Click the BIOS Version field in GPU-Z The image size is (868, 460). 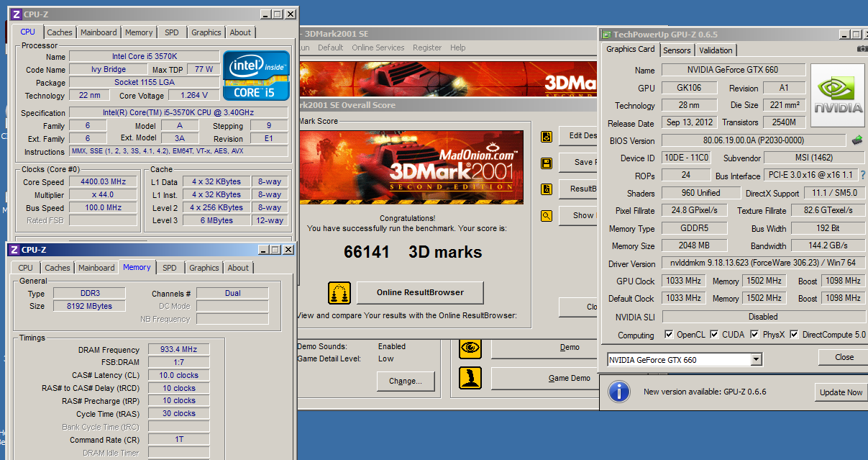click(x=753, y=140)
